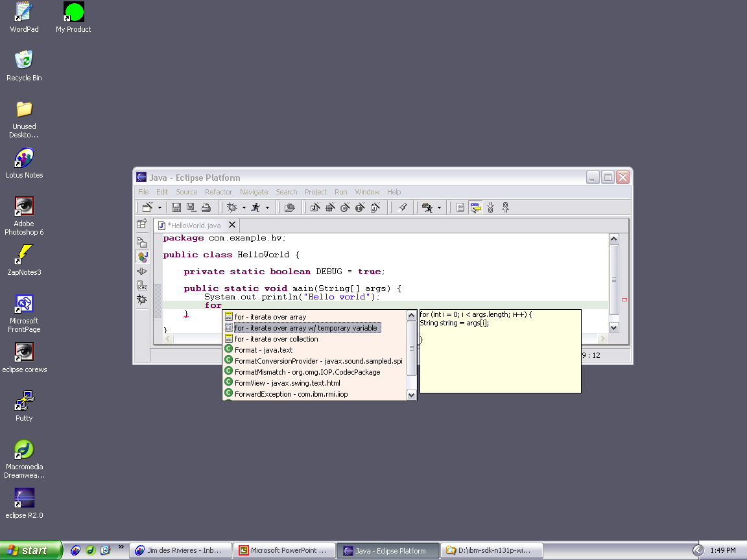Toggle the Java perspective sidebar button
This screenshot has height=560, width=747.
pyautogui.click(x=142, y=257)
